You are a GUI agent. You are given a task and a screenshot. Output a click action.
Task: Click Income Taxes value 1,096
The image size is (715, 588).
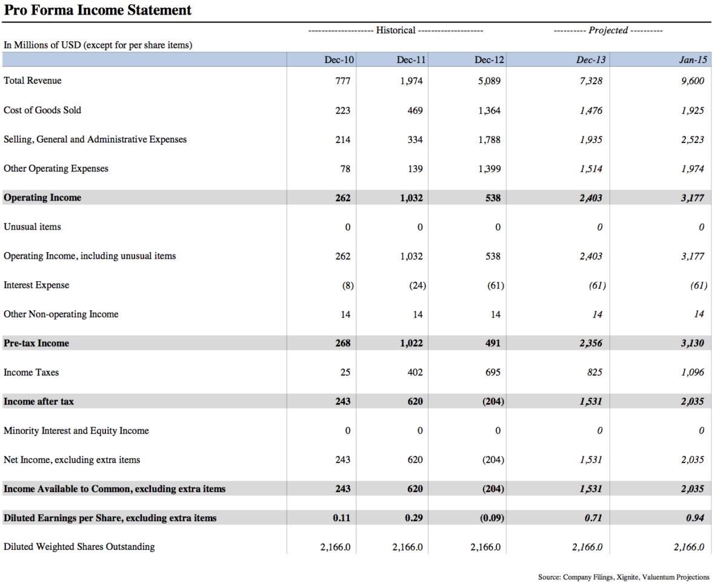click(x=693, y=372)
